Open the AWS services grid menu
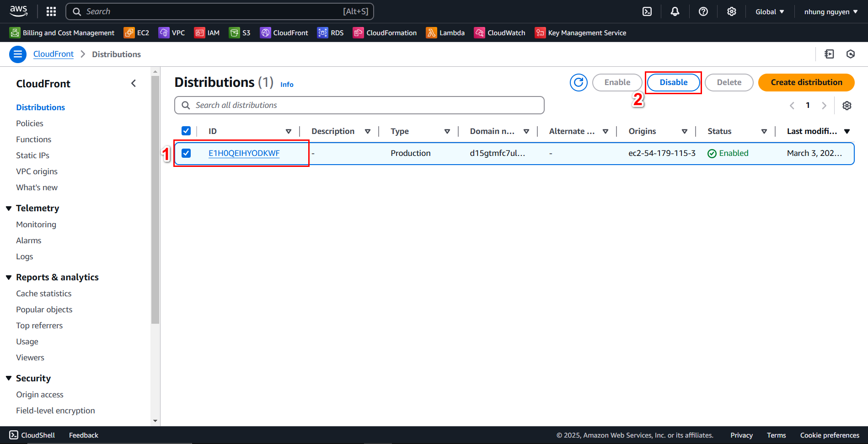 click(x=51, y=12)
